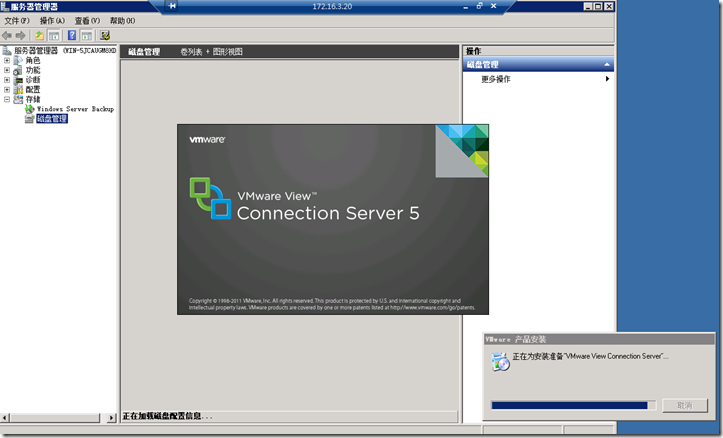Collapse the 磁盘管理 actions section arrow
This screenshot has height=438, width=723.
coord(607,65)
